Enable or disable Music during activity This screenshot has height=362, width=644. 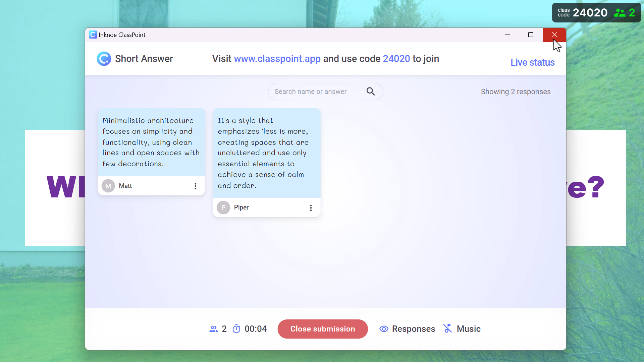coord(461,328)
